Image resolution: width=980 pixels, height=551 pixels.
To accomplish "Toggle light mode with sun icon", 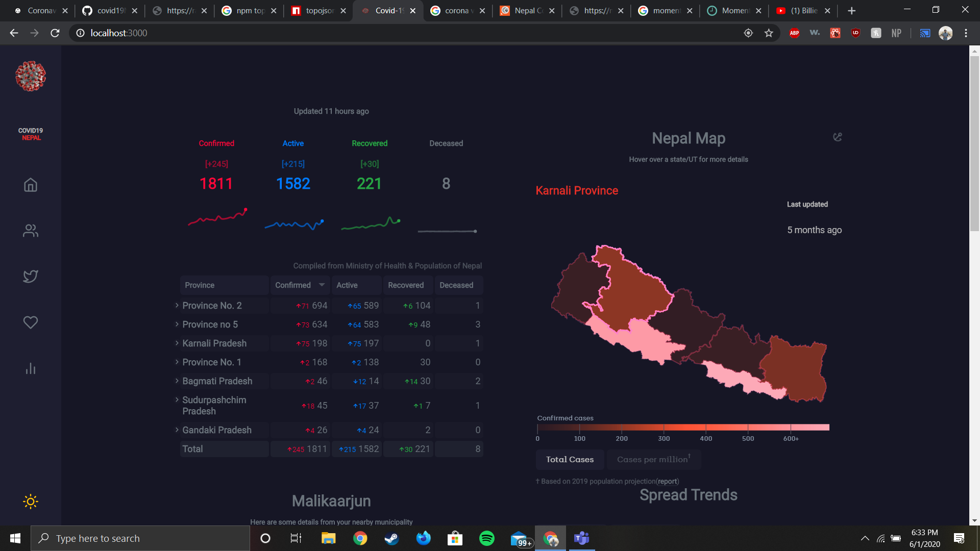I will coord(31,501).
